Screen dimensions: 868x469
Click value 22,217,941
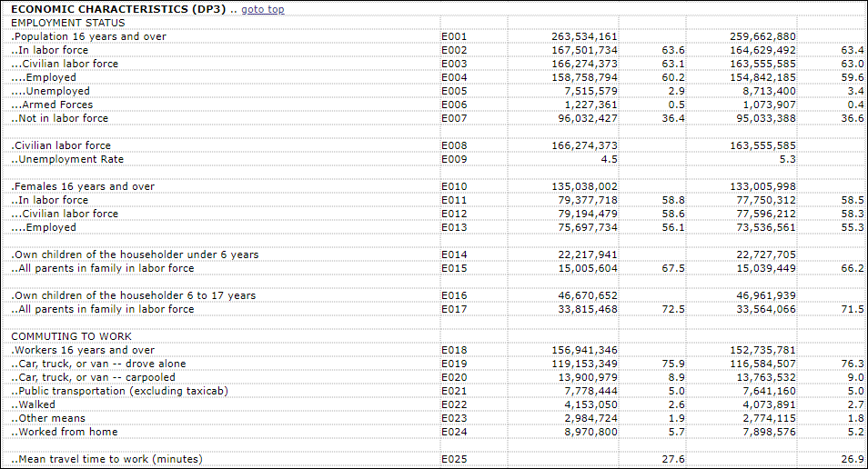(x=588, y=254)
